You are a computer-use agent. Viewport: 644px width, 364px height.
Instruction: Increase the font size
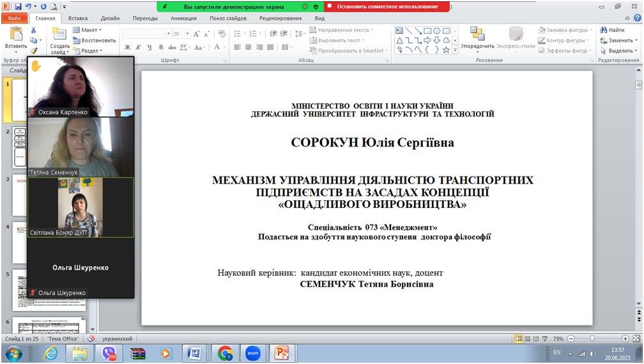[x=196, y=33]
